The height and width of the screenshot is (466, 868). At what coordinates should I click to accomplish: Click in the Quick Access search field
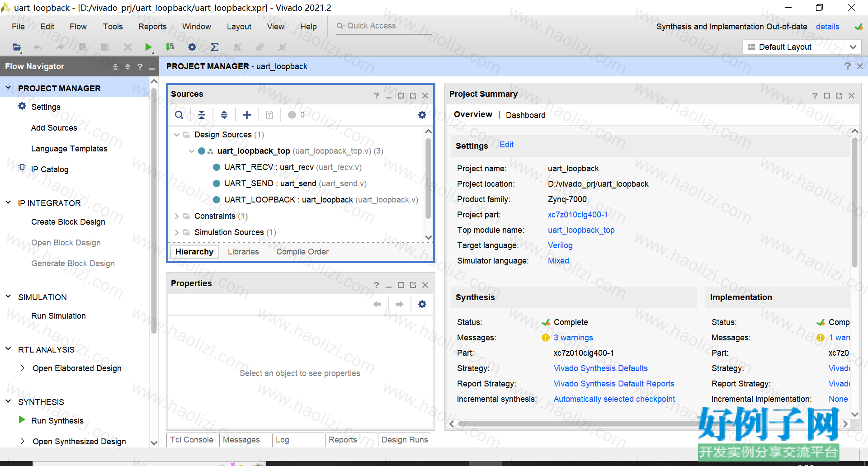[x=383, y=26]
